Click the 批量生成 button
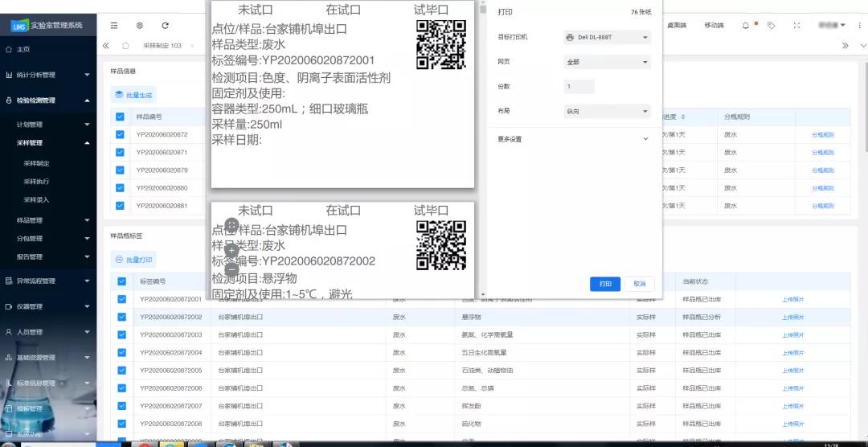The height and width of the screenshot is (447, 868). tap(133, 95)
